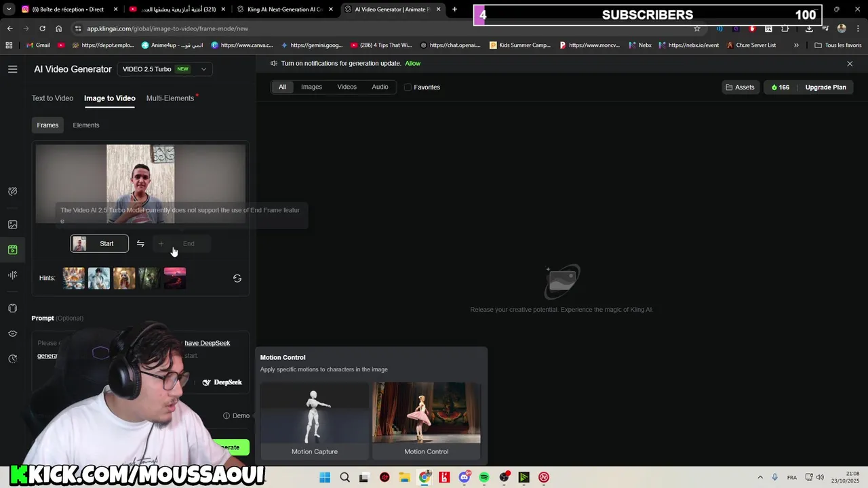Open the Assets folder button
This screenshot has width=868, height=488.
(740, 87)
